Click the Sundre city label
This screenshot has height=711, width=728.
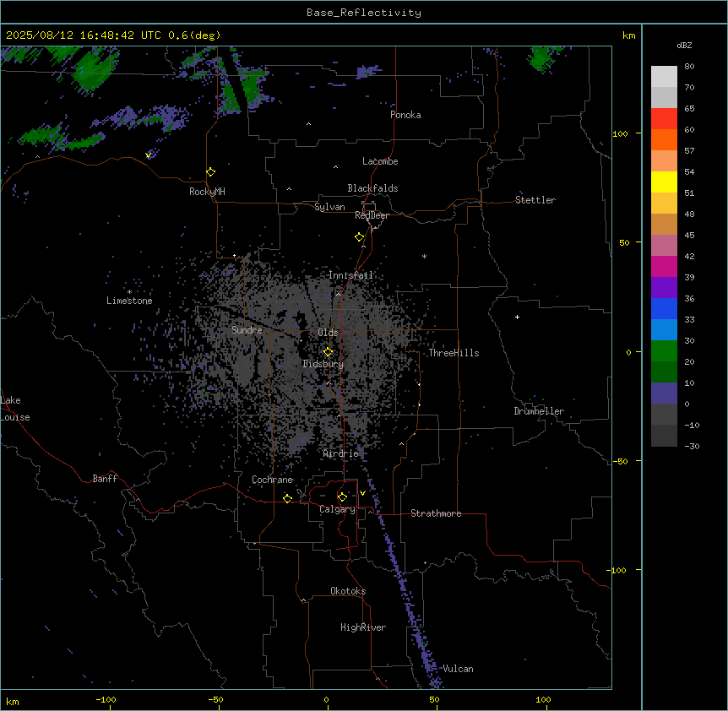coord(247,330)
